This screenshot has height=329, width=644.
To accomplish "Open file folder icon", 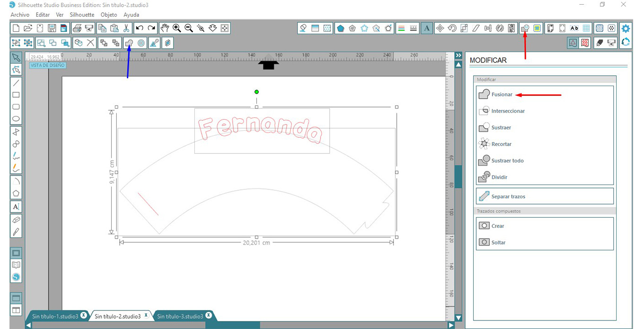I will pos(28,28).
